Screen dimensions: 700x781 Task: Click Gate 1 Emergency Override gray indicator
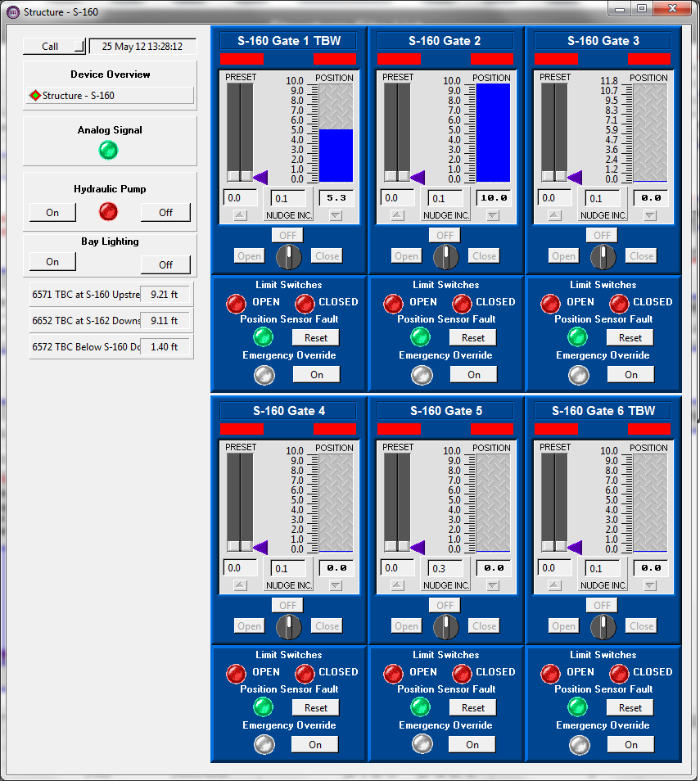coord(264,375)
